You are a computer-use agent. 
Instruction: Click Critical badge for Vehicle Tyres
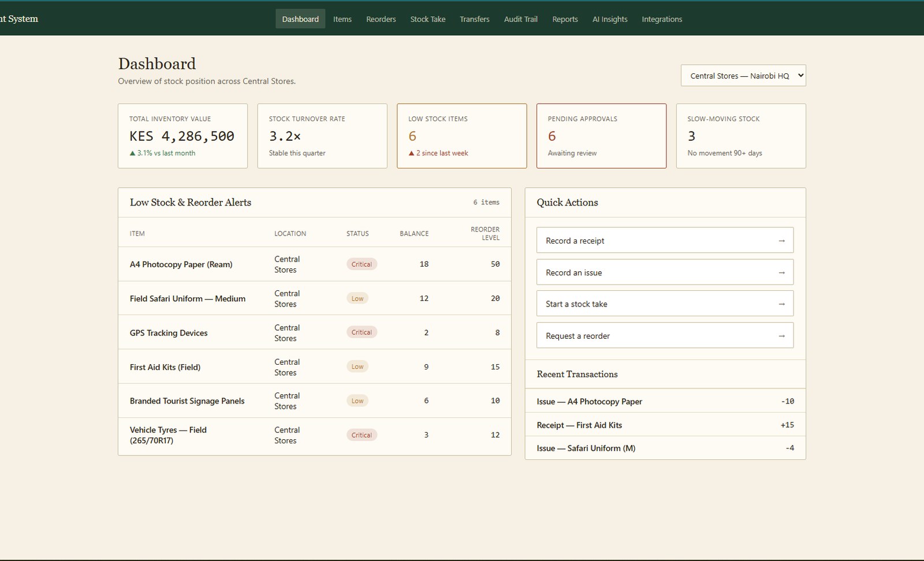362,435
